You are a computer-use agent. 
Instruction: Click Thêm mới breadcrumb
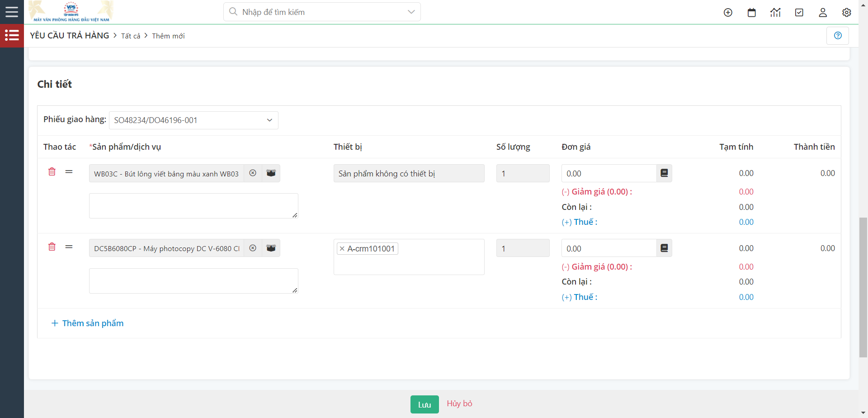tap(168, 36)
